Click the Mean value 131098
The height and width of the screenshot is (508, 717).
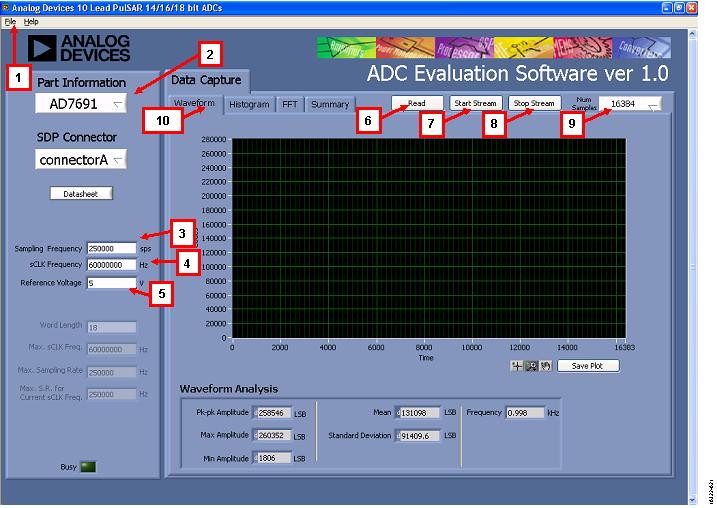tap(418, 413)
